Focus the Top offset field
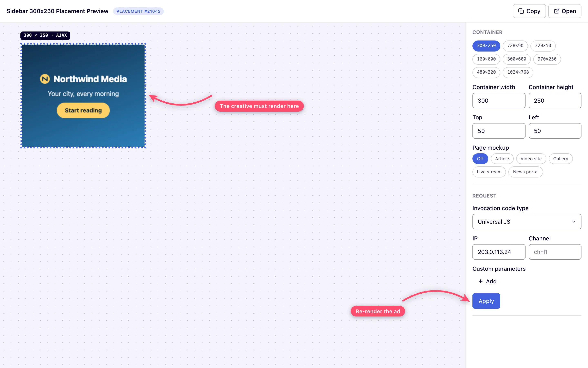588x368 pixels. (x=499, y=131)
